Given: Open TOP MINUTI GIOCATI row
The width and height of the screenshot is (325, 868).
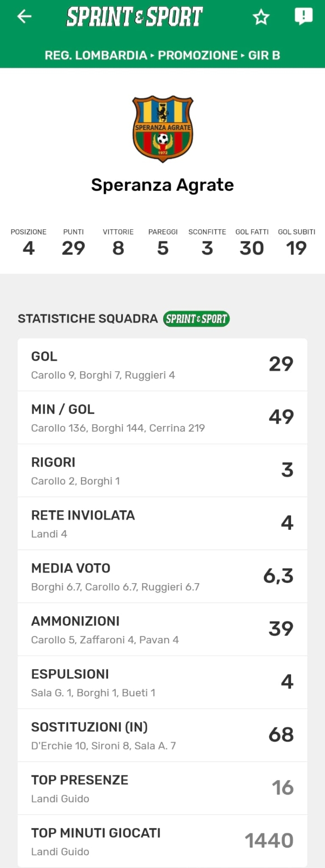Looking at the screenshot, I should point(162,841).
